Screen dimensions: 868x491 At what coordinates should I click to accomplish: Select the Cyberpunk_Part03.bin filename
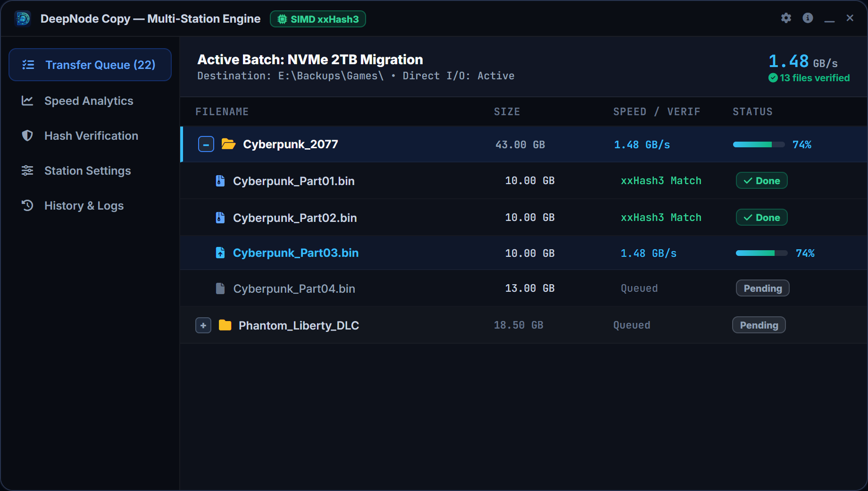[296, 253]
